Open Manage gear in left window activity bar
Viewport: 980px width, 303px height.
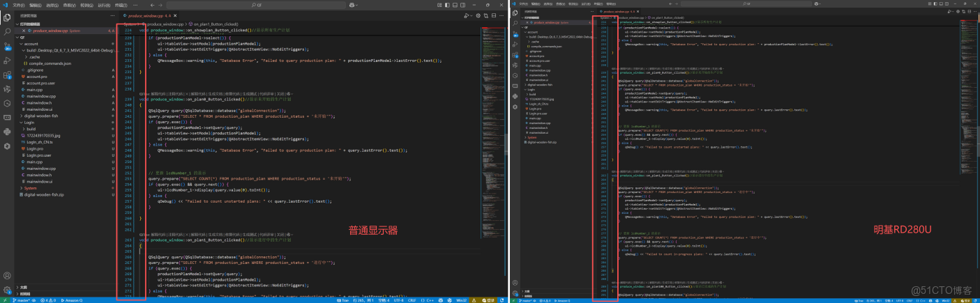point(7,290)
